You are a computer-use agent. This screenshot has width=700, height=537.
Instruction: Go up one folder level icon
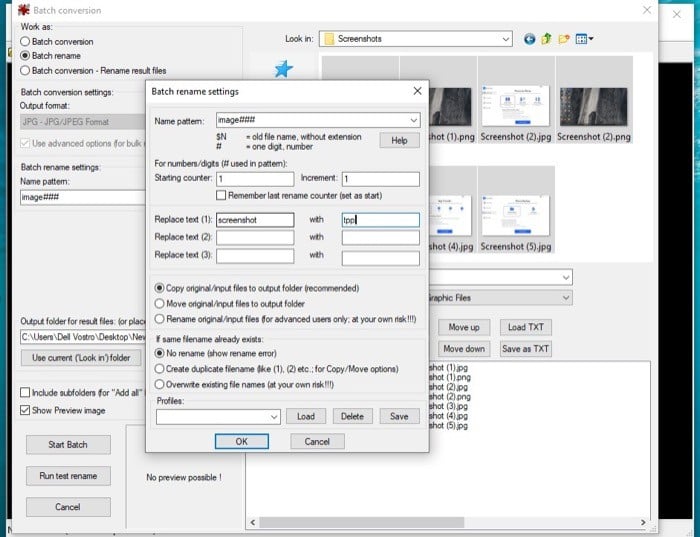click(x=547, y=39)
